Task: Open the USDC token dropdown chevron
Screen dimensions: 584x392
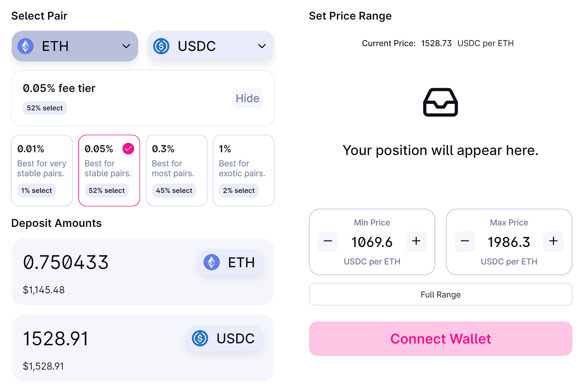Action: (x=262, y=46)
